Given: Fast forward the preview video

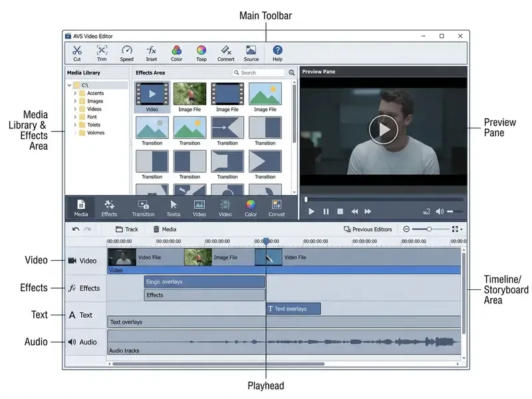Looking at the screenshot, I should 368,211.
